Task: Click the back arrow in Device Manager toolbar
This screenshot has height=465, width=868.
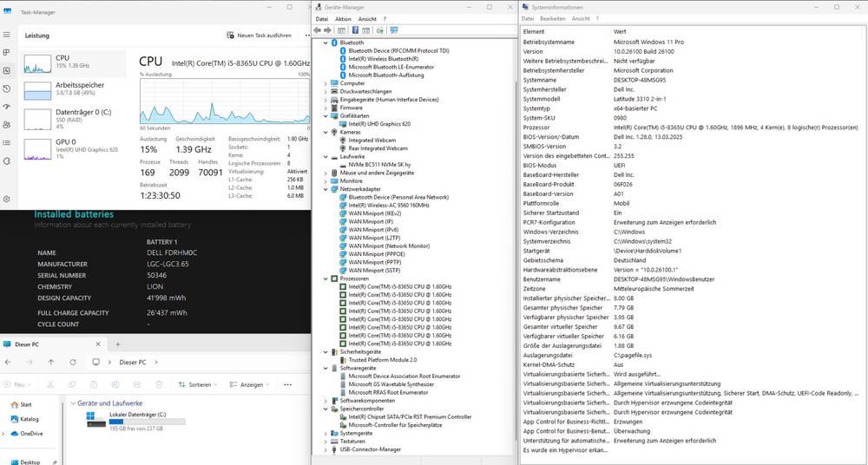Action: click(x=319, y=30)
